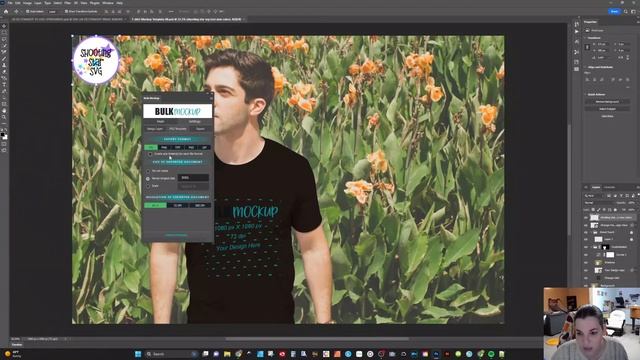Click the link width and height icon
The width and height of the screenshot is (640, 360).
click(x=587, y=47)
